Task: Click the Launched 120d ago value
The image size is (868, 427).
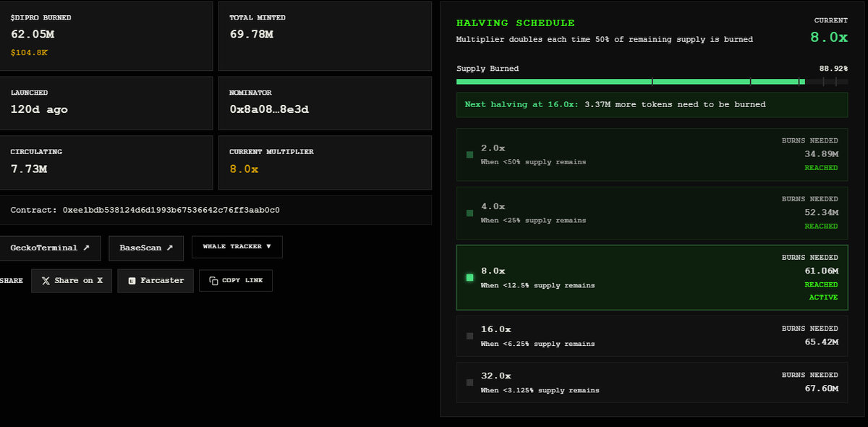Action: [39, 109]
